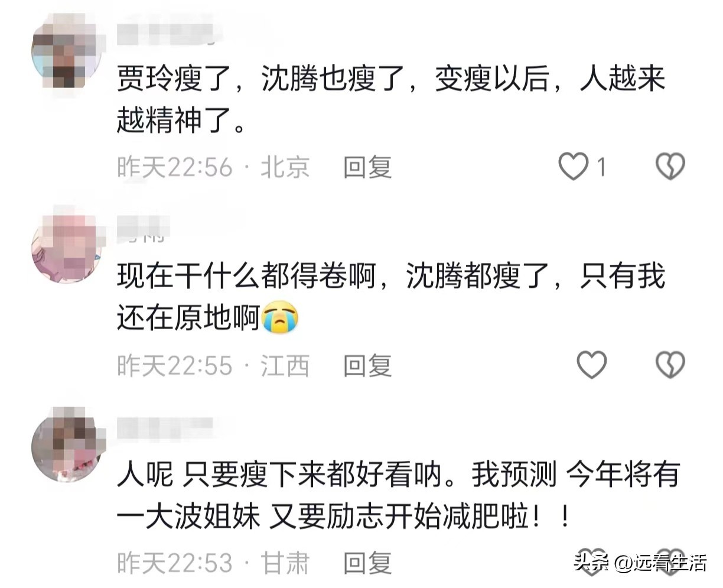
Task: Reply to the Jiangxi comment via 回复
Action: point(368,365)
